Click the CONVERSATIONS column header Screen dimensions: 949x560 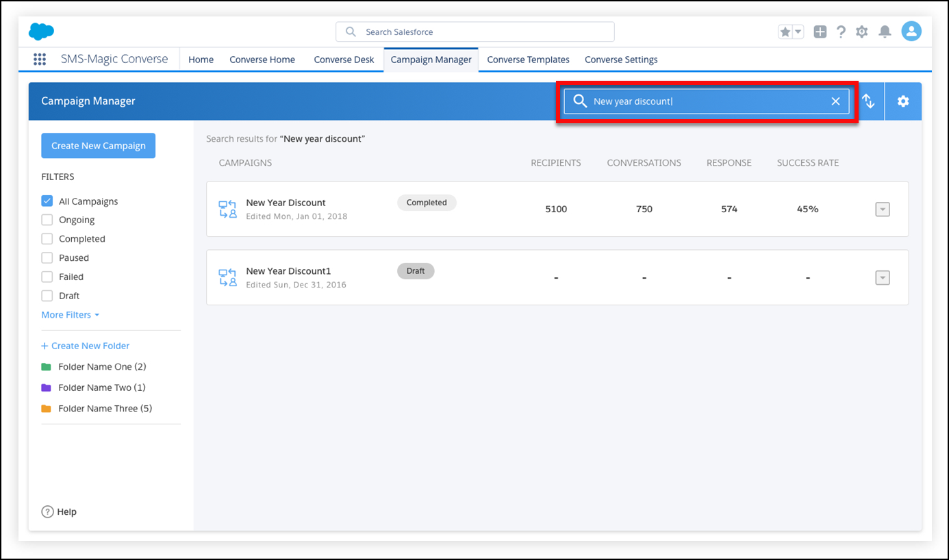click(x=644, y=163)
